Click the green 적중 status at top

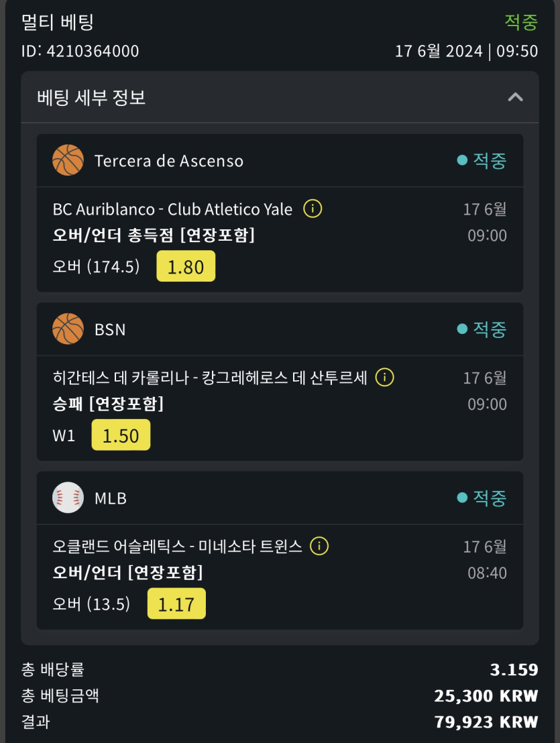point(521,22)
